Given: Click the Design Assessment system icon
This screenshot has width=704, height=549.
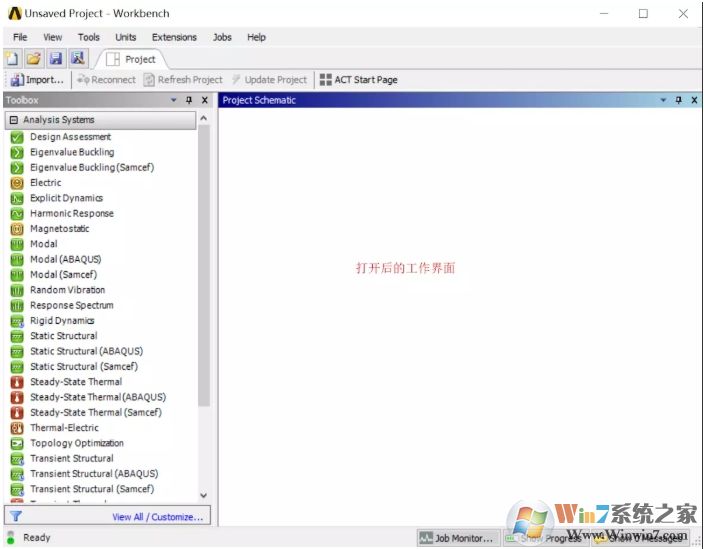Looking at the screenshot, I should point(17,137).
